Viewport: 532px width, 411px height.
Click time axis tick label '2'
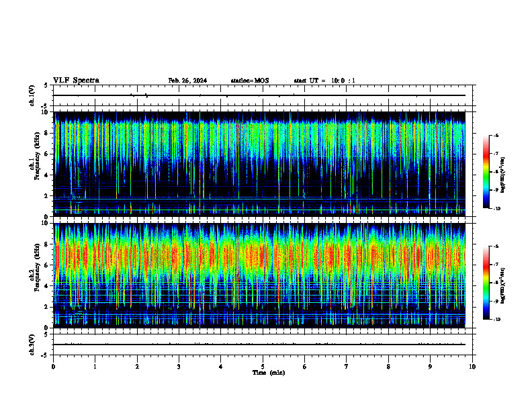click(137, 367)
